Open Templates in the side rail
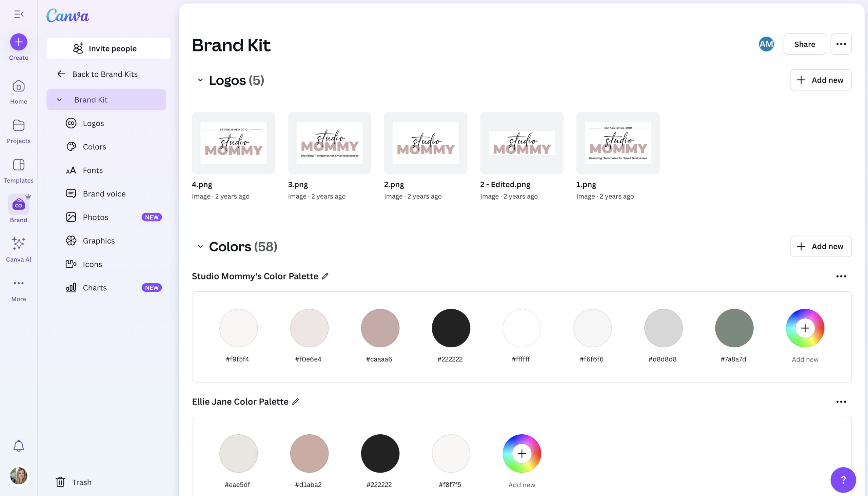The width and height of the screenshot is (868, 496). click(x=19, y=171)
